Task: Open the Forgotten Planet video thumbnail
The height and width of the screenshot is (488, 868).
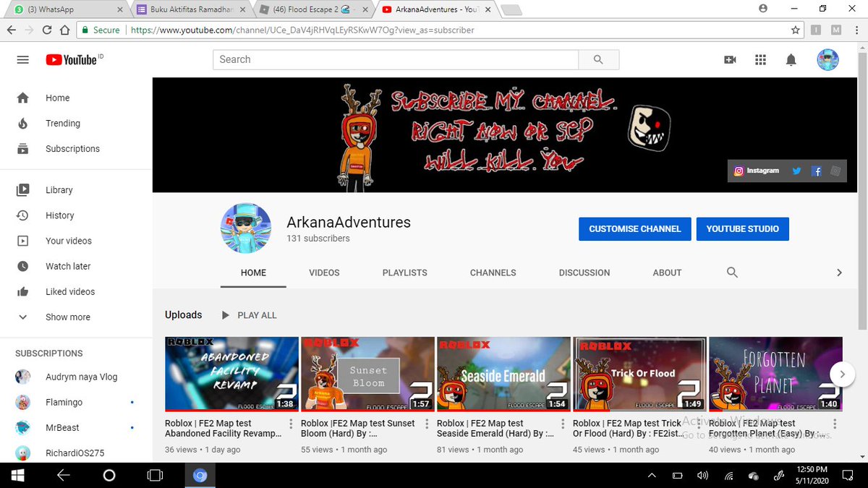Action: coord(775,374)
